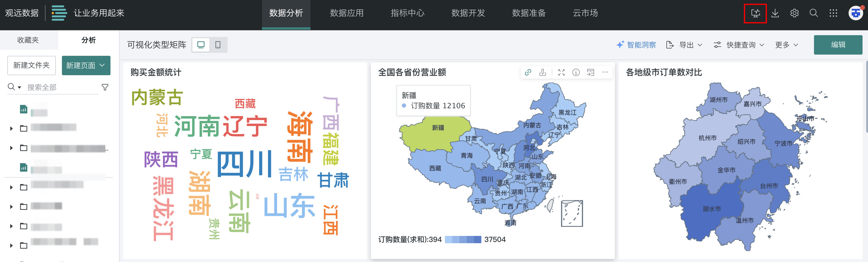
Task: Open the download center icon in top bar
Action: coord(775,13)
